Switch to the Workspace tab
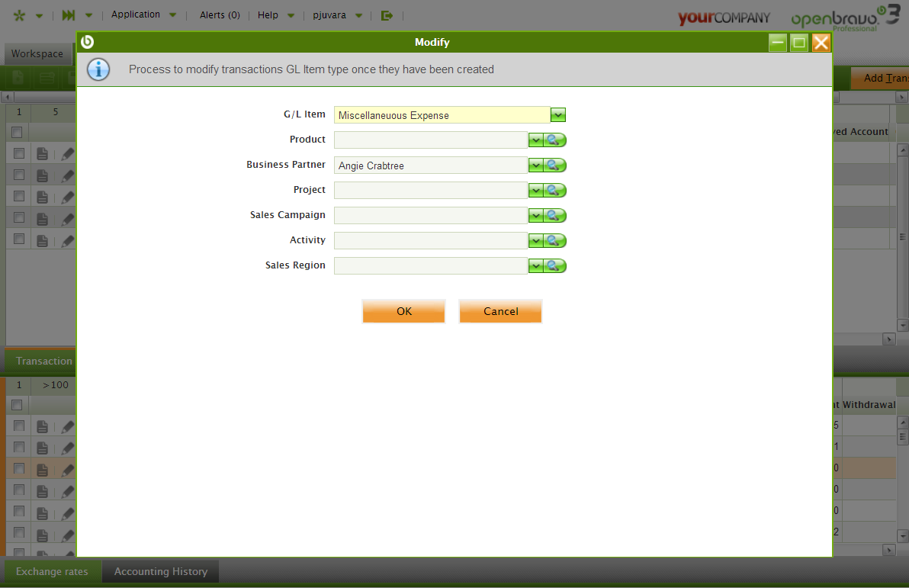The image size is (909, 588). tap(37, 53)
